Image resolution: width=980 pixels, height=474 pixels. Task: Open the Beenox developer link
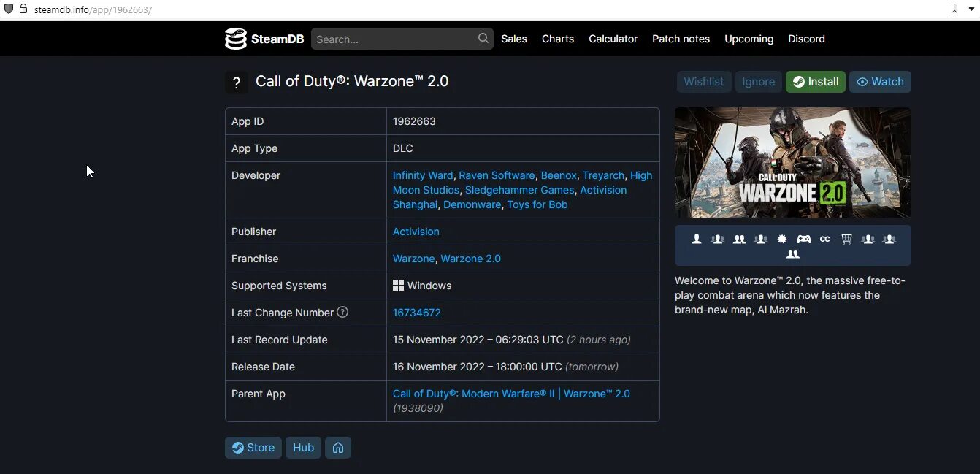click(559, 175)
